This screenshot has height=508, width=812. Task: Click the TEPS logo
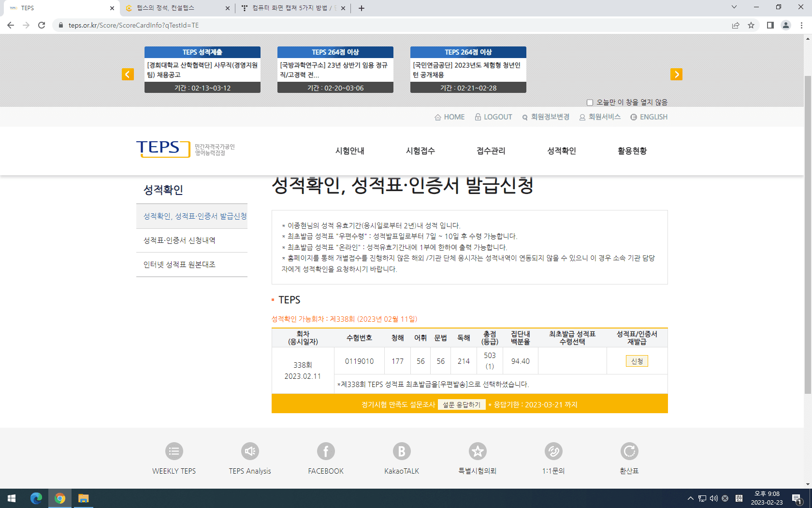point(163,149)
